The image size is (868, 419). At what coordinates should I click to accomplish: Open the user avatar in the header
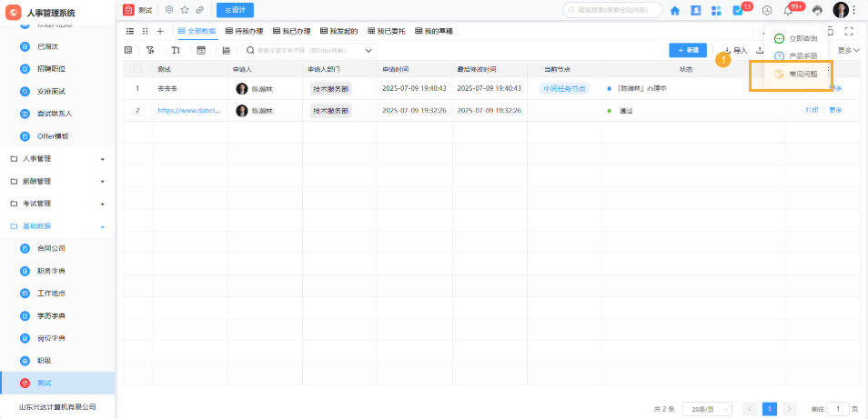(x=841, y=10)
